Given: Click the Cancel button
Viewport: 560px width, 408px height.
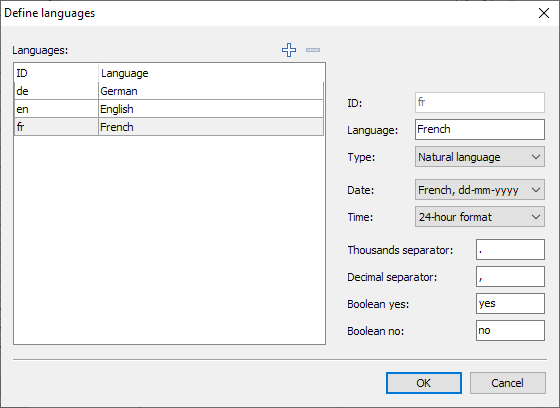Looking at the screenshot, I should 508,383.
